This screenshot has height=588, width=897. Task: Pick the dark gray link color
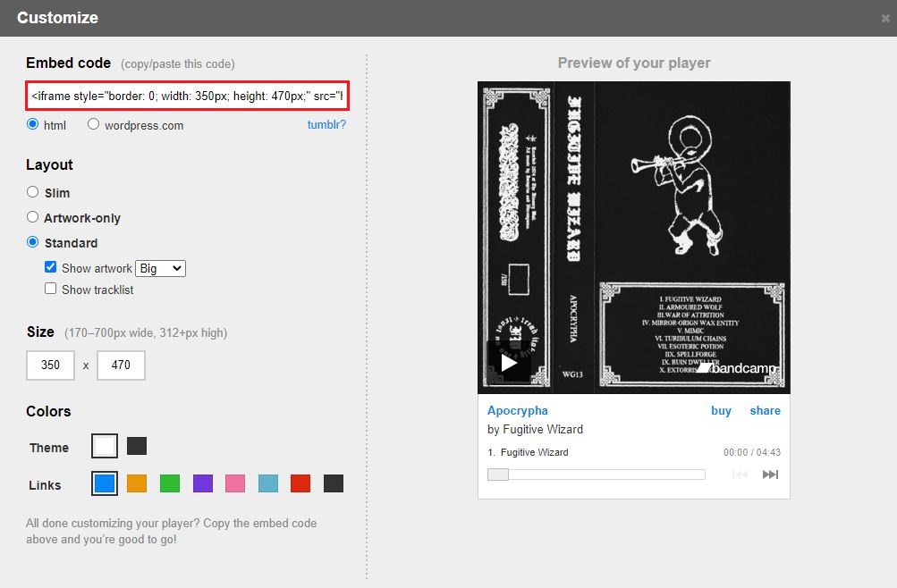click(334, 483)
